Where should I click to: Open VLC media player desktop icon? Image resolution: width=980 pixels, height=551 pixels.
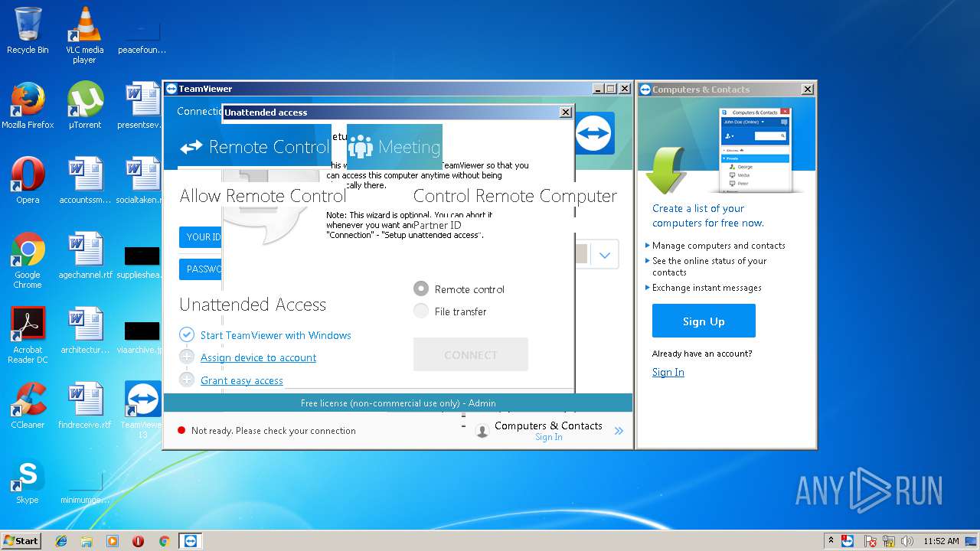tap(84, 35)
